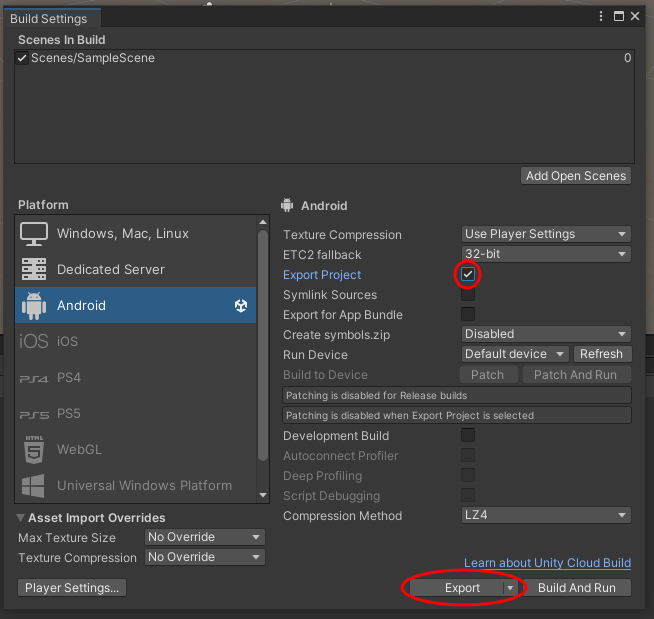
Task: Click the iOS platform icon
Action: [34, 341]
